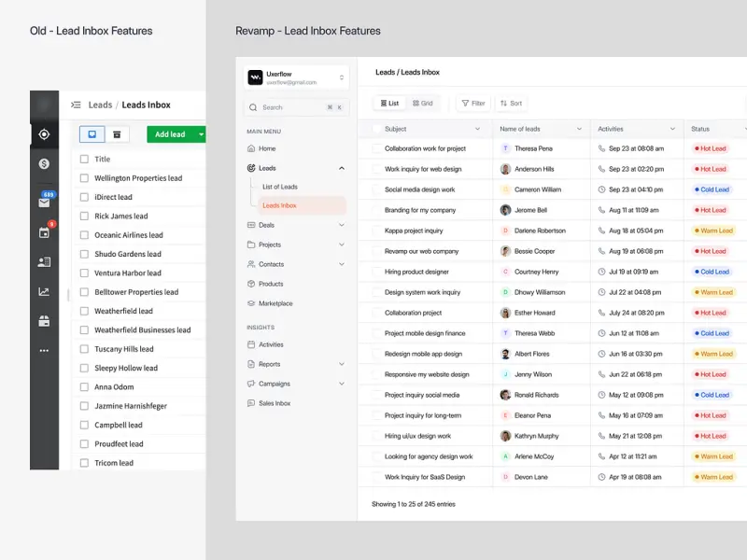
Task: Tick the checkbox for Collaboration work for project
Action: point(376,148)
